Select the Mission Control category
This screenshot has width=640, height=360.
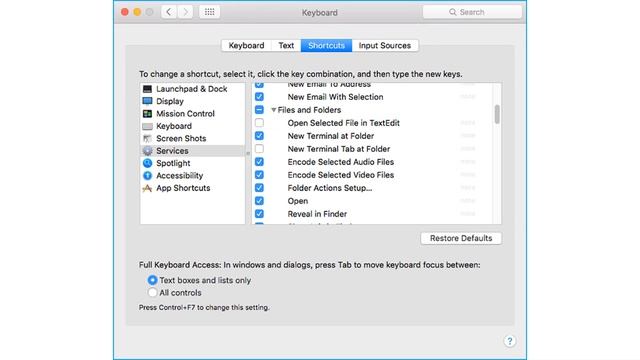tap(192, 113)
